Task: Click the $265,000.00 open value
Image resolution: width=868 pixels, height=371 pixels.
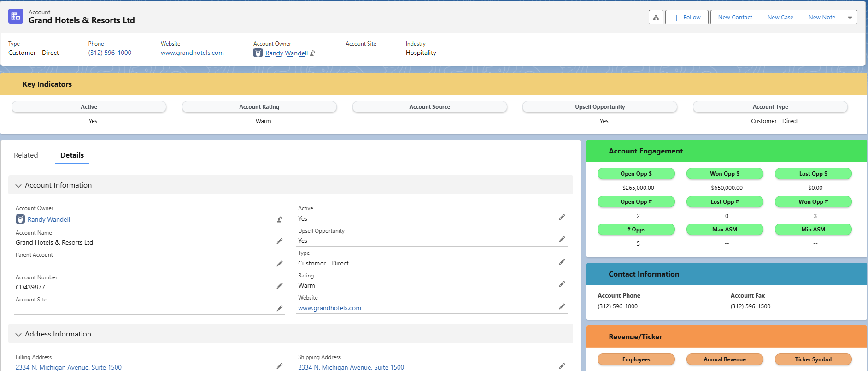Action: point(638,188)
